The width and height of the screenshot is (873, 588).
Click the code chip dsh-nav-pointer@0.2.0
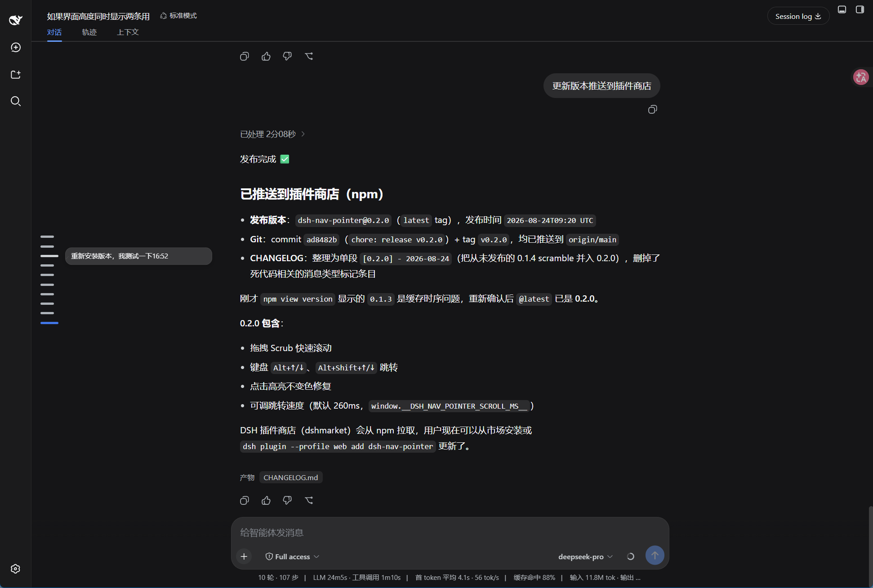343,220
